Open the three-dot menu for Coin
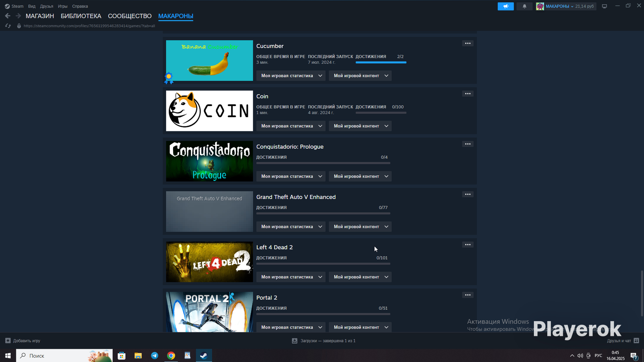The image size is (644, 362). click(x=468, y=94)
